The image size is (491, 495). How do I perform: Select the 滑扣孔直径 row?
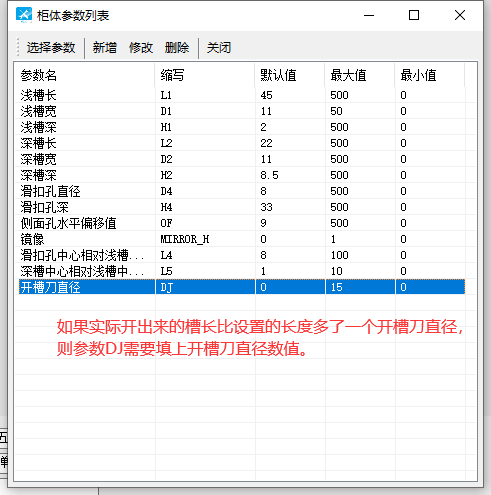coord(242,191)
